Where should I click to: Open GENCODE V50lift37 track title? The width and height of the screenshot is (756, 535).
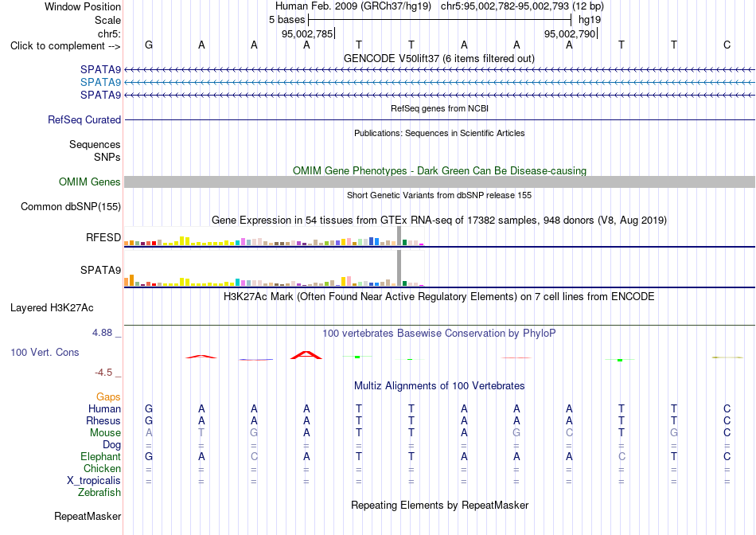(x=438, y=58)
